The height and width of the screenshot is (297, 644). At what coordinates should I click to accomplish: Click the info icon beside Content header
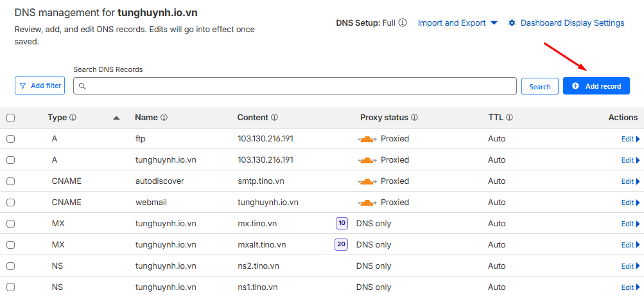coord(275,118)
